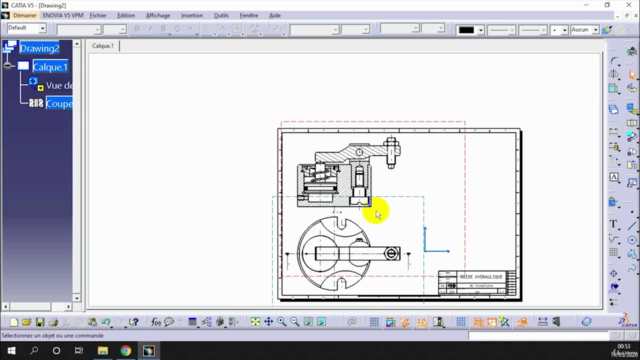Open the Default style dropdown
The height and width of the screenshot is (360, 640).
[42, 29]
